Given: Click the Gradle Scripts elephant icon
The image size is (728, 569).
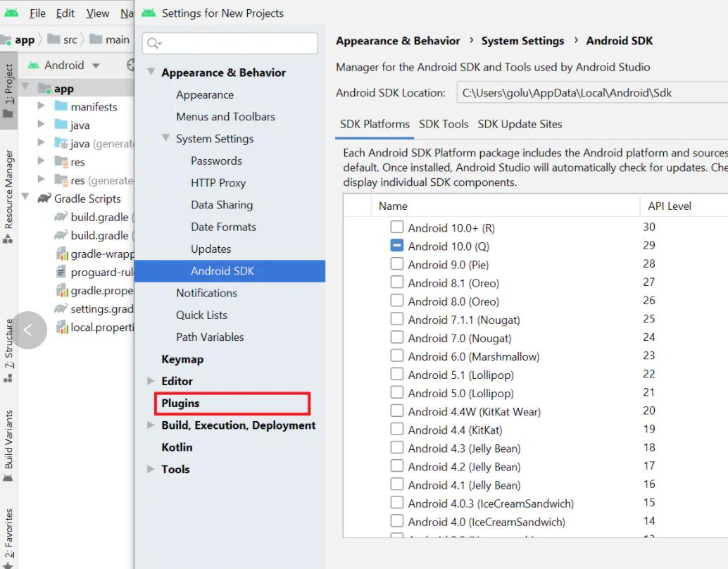Looking at the screenshot, I should tap(44, 199).
